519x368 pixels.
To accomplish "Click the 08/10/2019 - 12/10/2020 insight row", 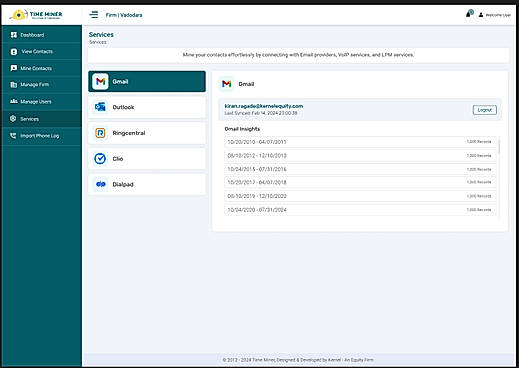I will tap(360, 196).
